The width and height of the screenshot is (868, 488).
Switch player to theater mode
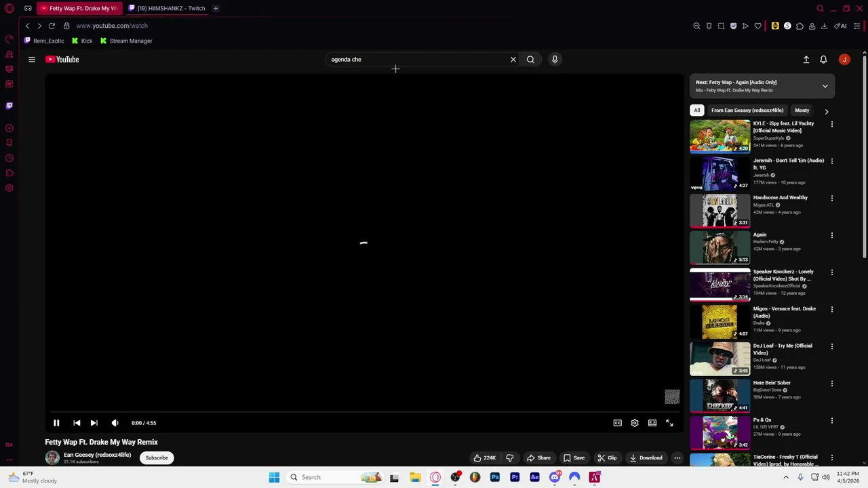coord(652,423)
